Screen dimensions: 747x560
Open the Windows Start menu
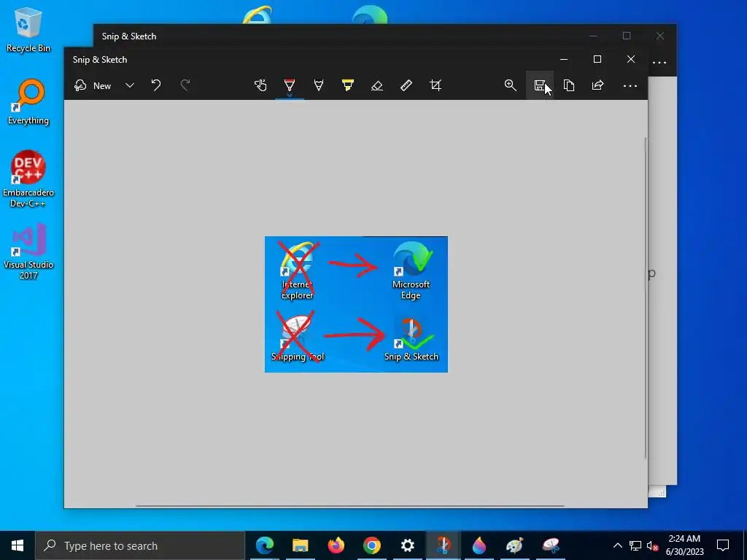(18, 545)
